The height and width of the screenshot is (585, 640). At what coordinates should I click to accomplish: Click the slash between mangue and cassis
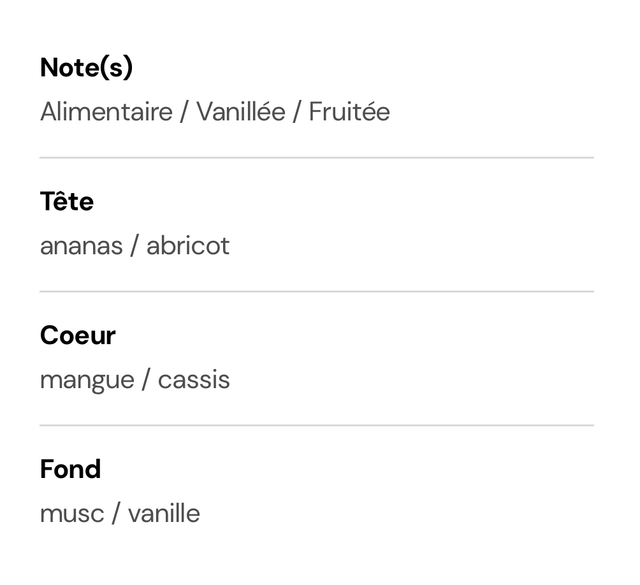(146, 380)
